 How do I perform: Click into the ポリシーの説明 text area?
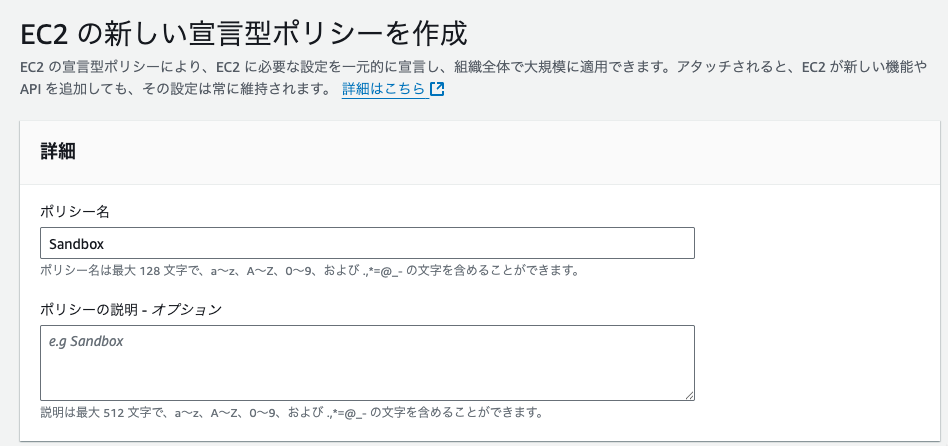[x=367, y=363]
